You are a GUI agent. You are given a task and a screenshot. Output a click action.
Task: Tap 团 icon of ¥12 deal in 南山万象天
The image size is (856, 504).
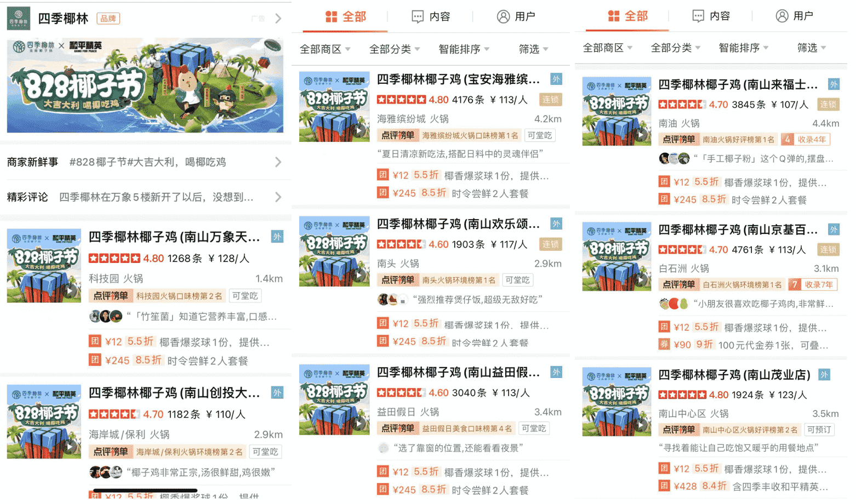pyautogui.click(x=95, y=341)
